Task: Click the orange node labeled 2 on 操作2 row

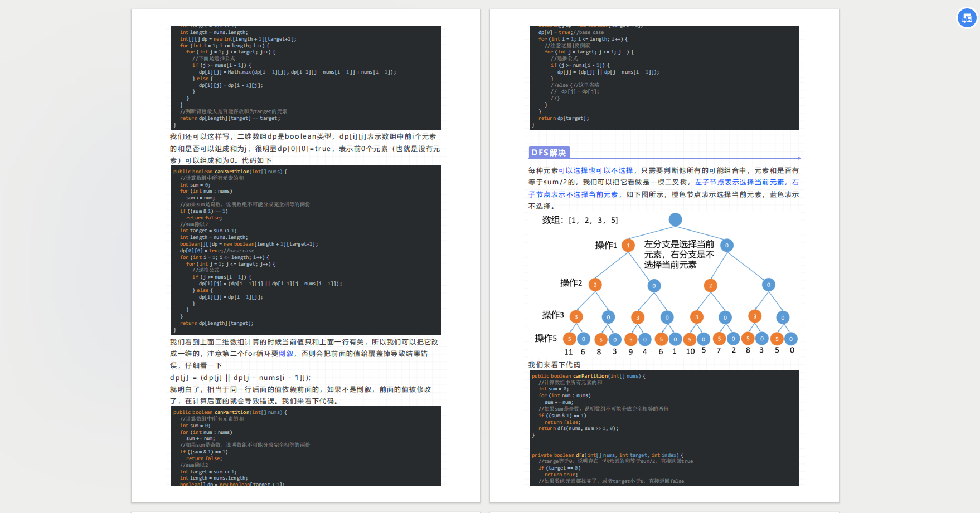Action: [x=594, y=284]
